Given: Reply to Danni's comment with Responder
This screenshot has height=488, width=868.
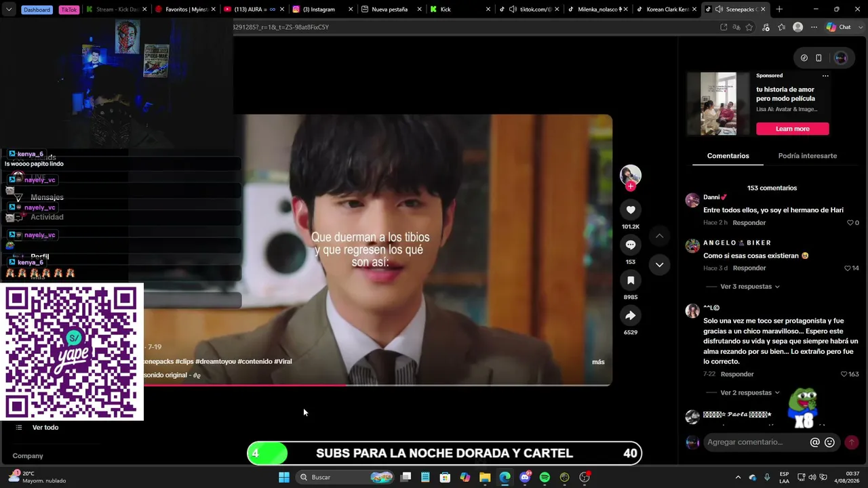Looking at the screenshot, I should click(x=749, y=223).
